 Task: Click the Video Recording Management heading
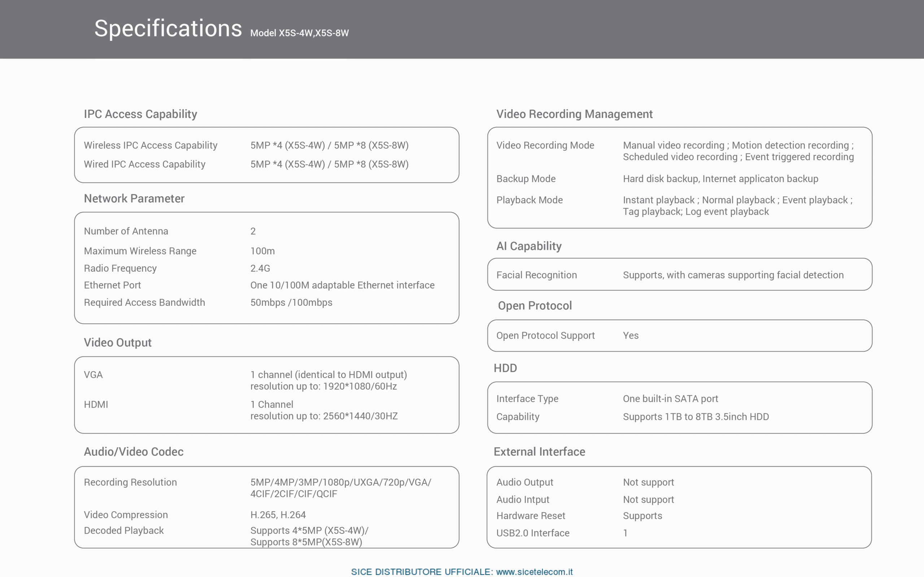click(574, 114)
